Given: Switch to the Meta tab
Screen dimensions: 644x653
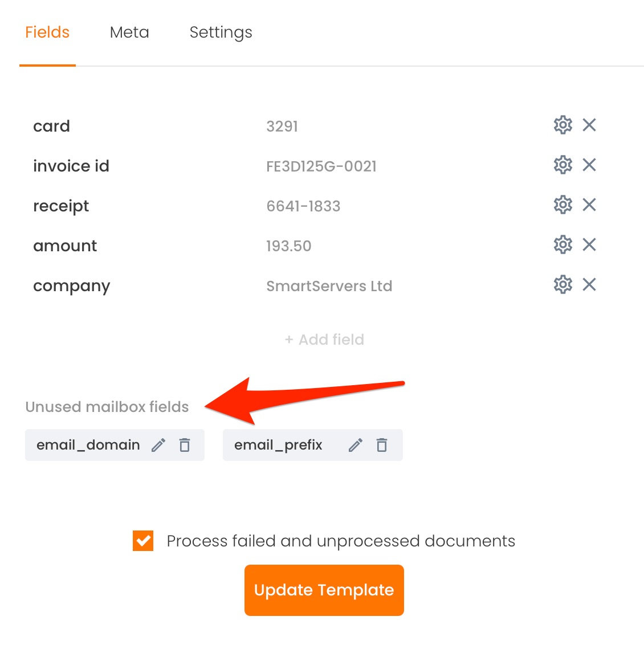Looking at the screenshot, I should [129, 32].
